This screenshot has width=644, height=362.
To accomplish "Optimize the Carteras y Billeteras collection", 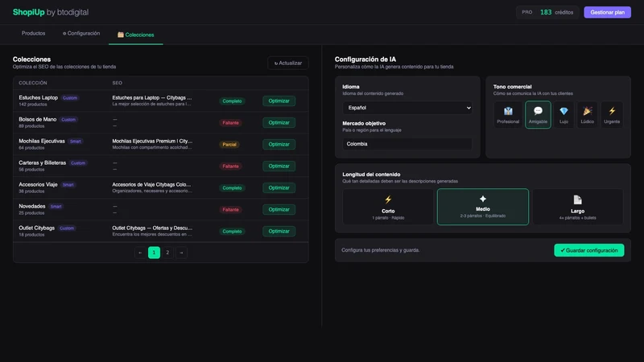I will (x=279, y=167).
